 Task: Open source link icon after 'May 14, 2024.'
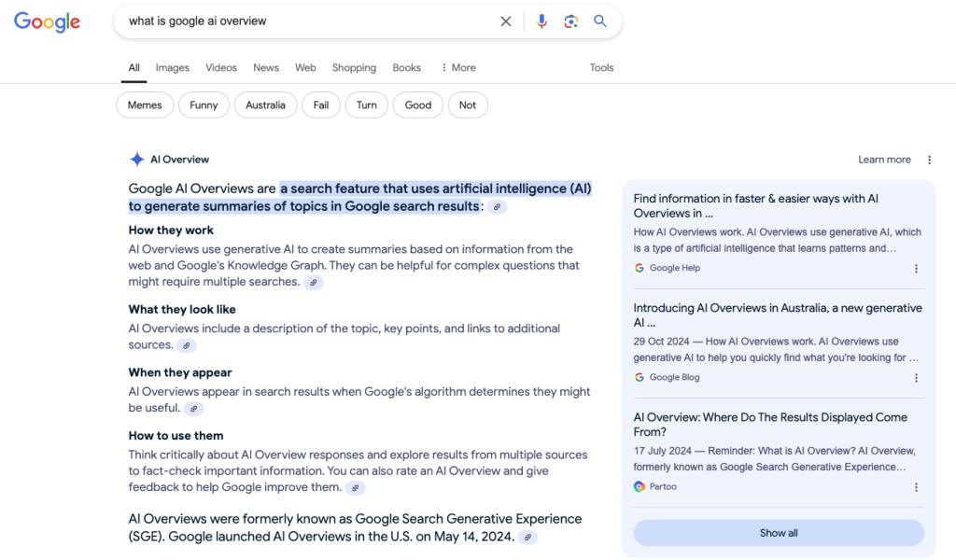528,538
